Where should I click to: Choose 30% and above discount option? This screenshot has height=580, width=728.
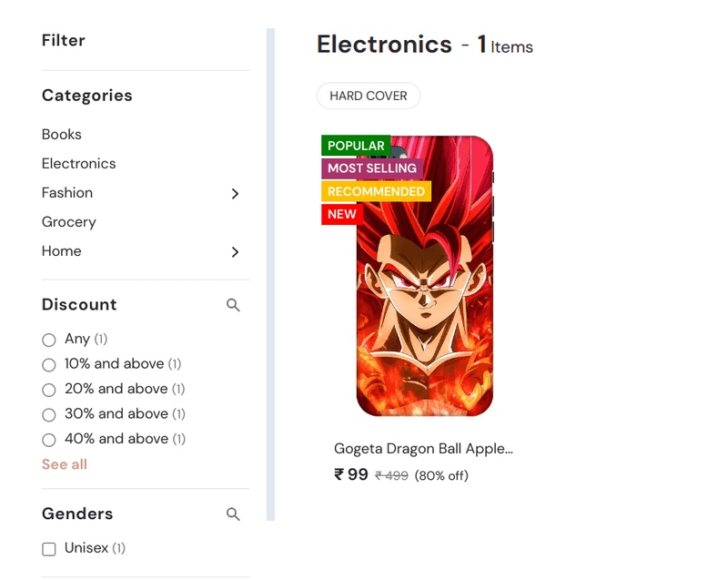(x=49, y=414)
